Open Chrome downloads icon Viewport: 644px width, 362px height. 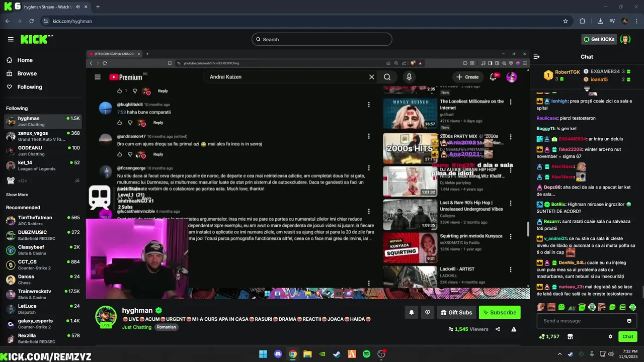600,21
